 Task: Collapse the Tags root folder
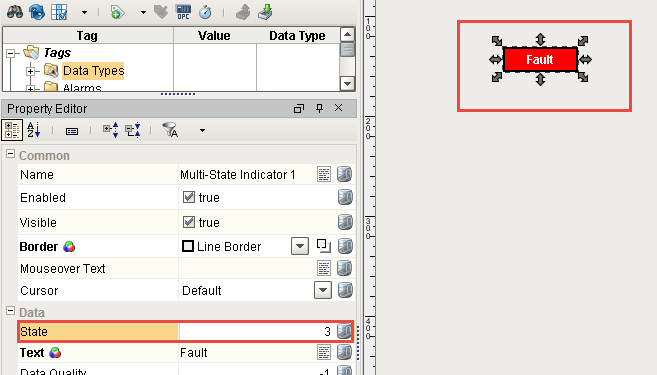point(10,53)
